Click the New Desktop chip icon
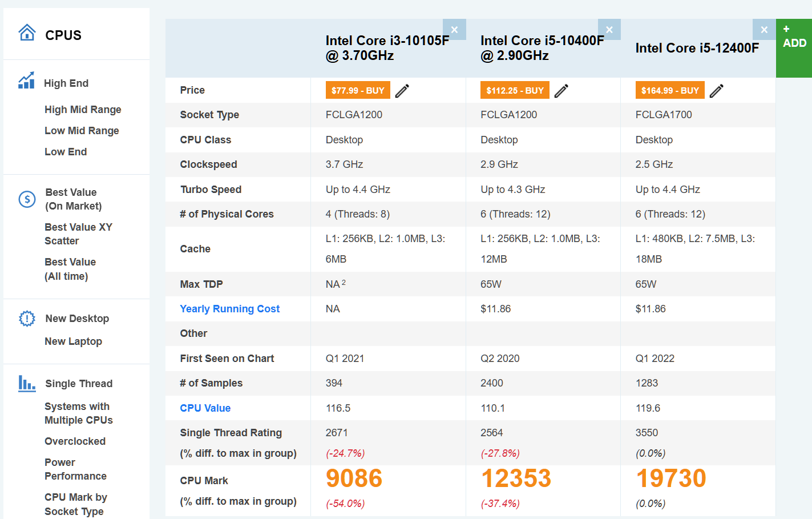This screenshot has width=812, height=519. coord(27,319)
